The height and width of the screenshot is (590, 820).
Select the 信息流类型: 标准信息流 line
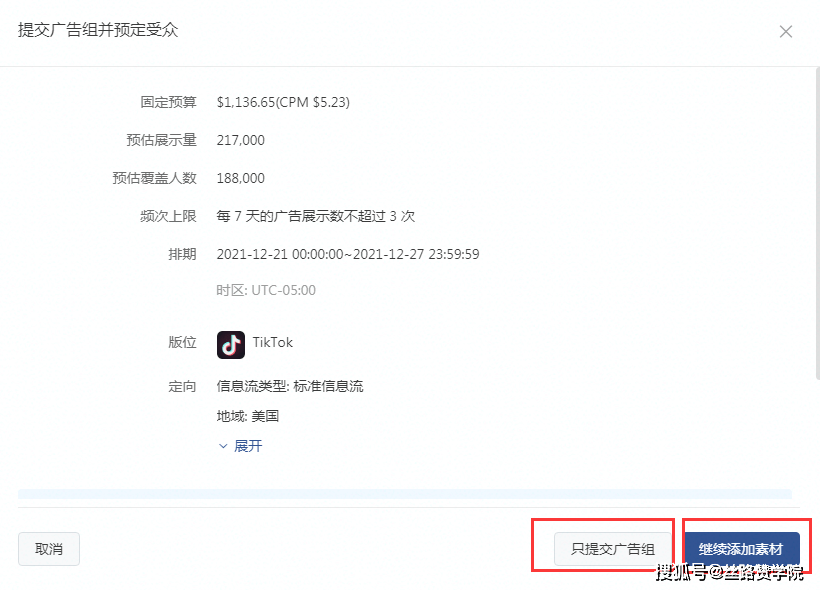tap(290, 386)
